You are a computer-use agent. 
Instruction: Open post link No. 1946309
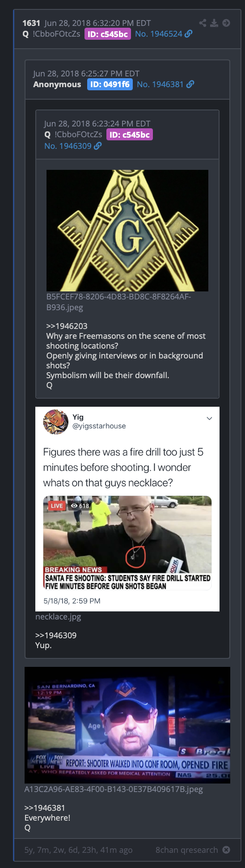click(x=68, y=146)
